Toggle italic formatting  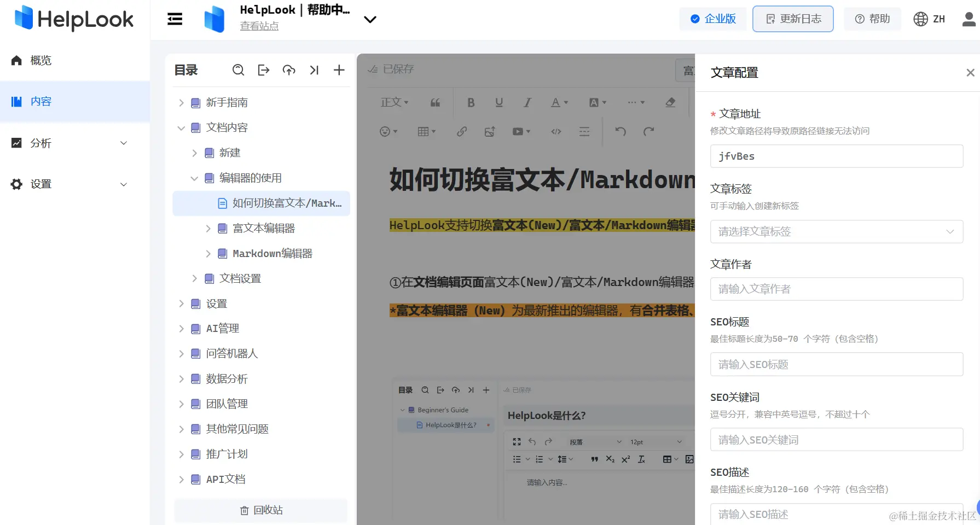coord(527,102)
